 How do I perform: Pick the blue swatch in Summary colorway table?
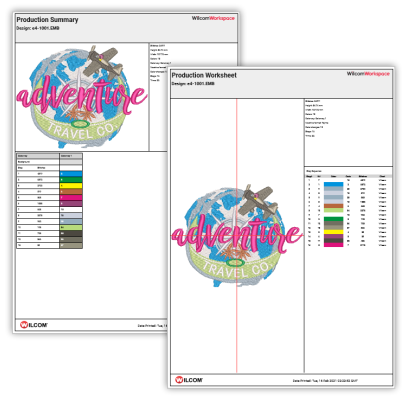coord(71,174)
